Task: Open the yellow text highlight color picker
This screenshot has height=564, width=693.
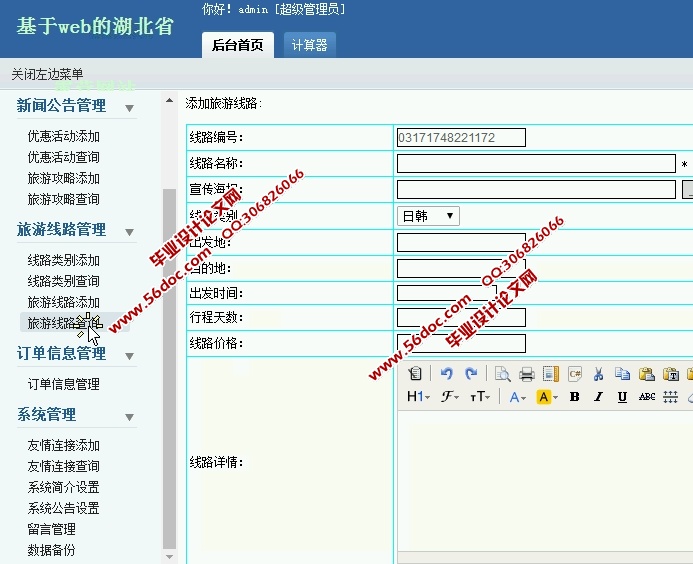Action: click(547, 397)
